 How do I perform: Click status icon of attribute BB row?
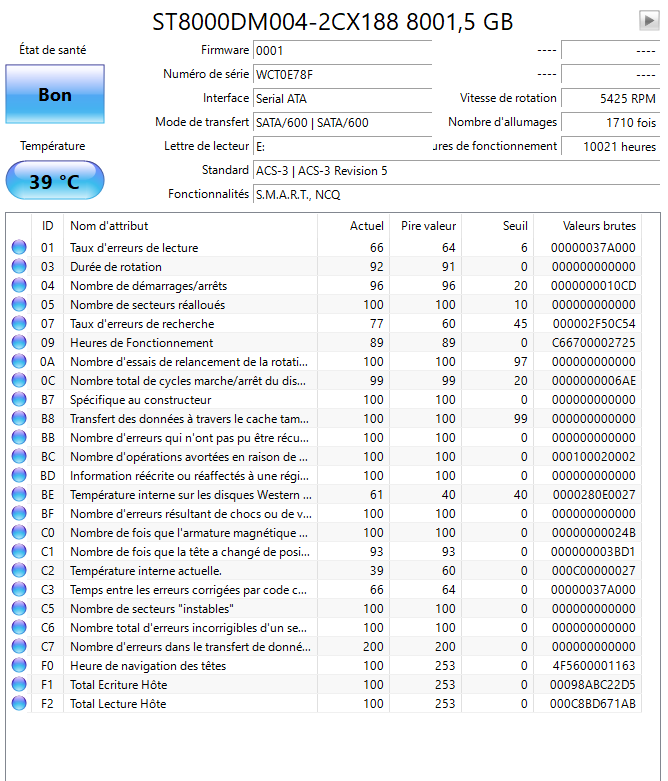19,437
